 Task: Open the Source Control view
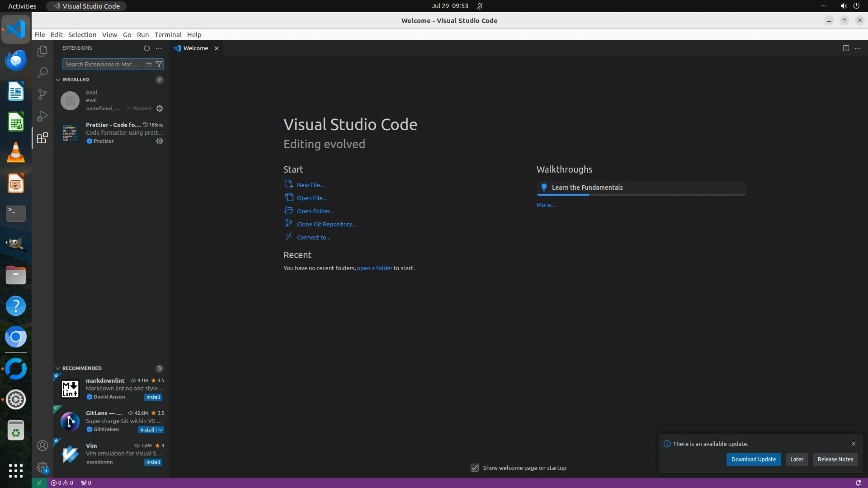[x=42, y=94]
